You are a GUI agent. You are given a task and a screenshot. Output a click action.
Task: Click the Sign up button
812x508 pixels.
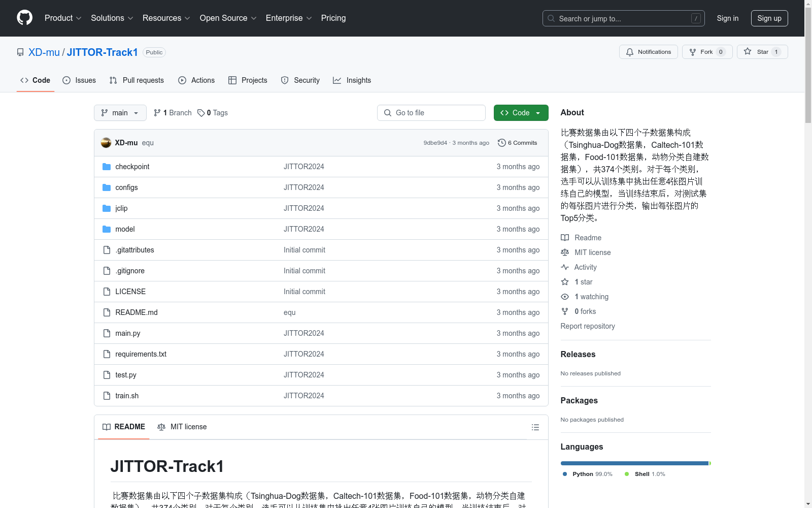click(769, 18)
